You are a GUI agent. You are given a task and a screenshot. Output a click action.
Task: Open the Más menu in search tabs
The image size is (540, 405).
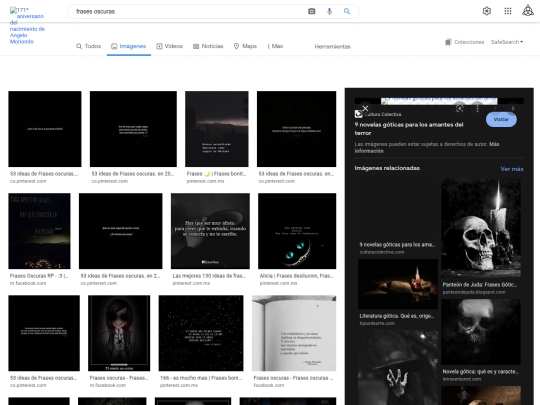coord(275,46)
